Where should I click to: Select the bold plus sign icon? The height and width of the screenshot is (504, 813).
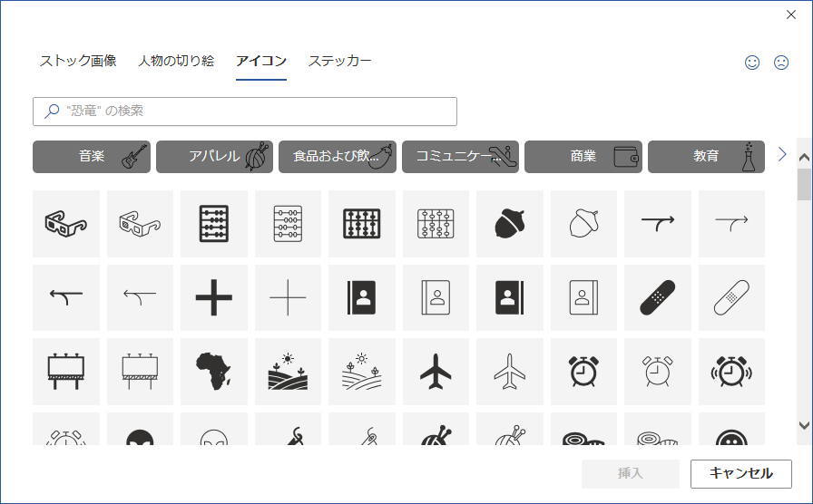(x=213, y=297)
